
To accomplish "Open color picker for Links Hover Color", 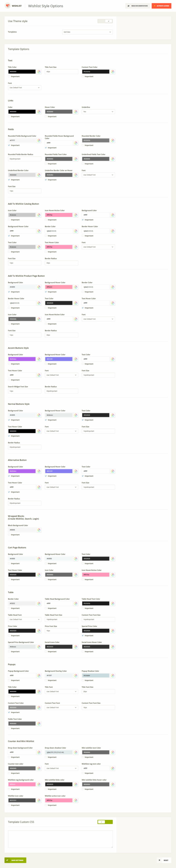I will [x=76, y=112].
